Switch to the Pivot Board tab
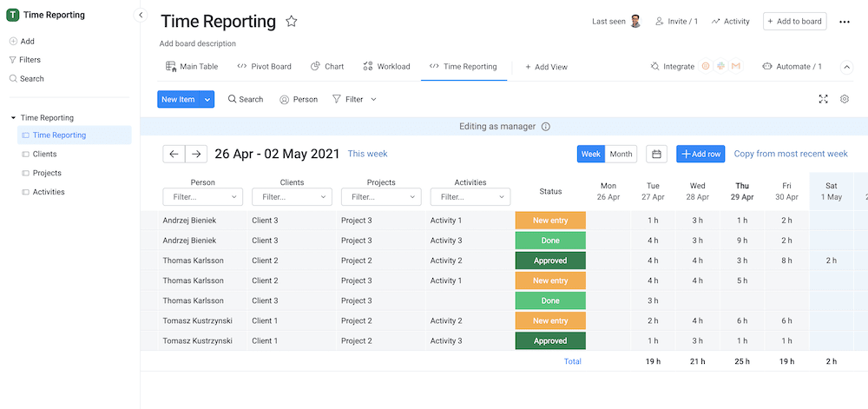 (x=264, y=66)
